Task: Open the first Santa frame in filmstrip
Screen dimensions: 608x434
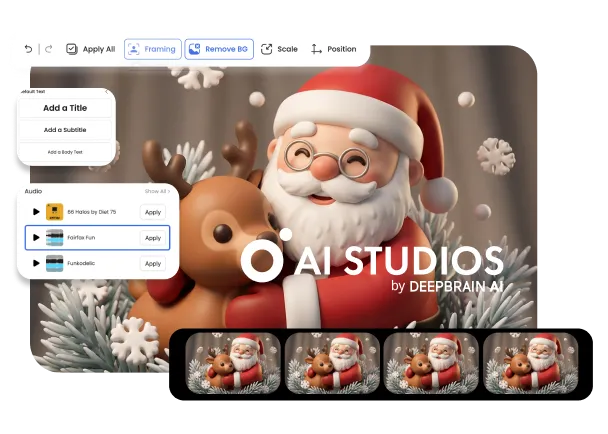Action: click(x=233, y=363)
